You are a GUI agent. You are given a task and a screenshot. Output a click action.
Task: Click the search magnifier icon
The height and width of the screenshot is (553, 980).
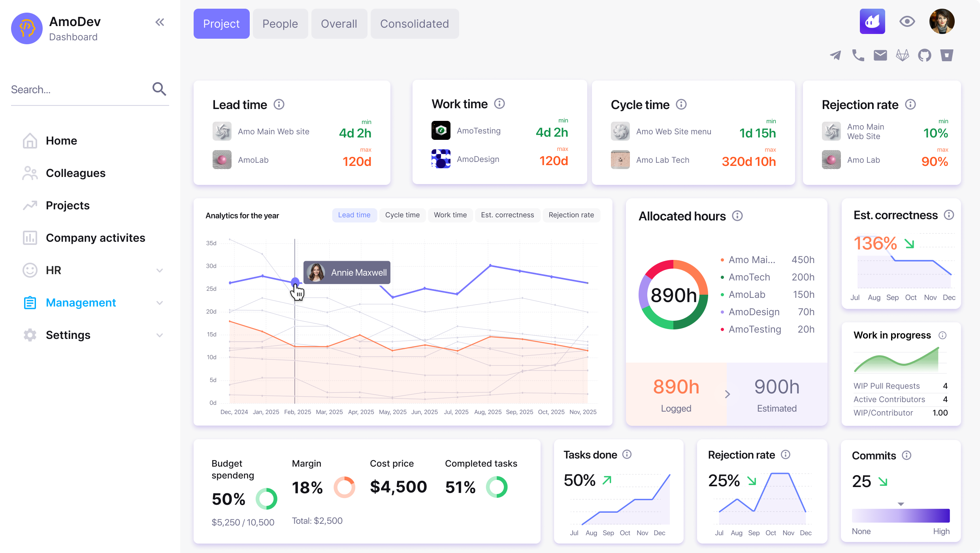pyautogui.click(x=159, y=89)
